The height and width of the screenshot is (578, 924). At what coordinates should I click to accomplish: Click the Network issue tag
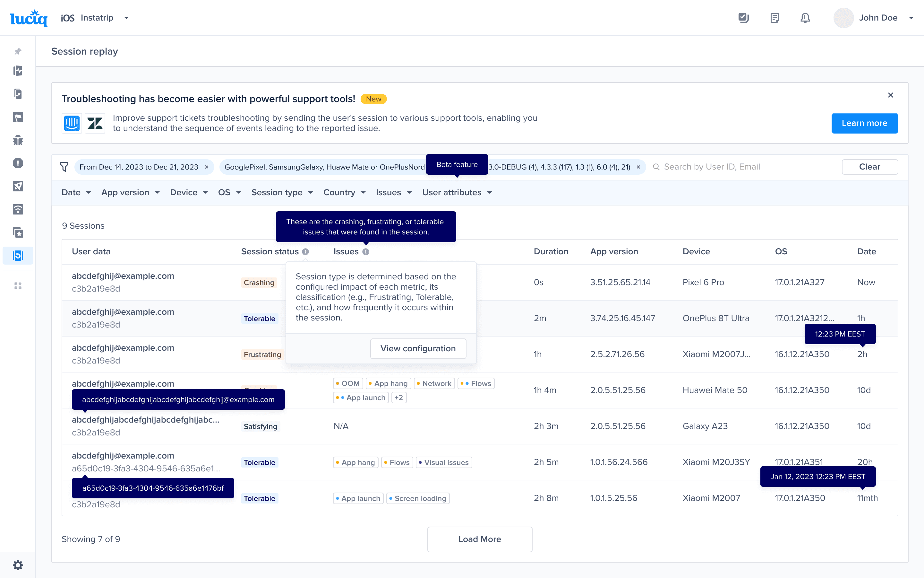(x=434, y=383)
